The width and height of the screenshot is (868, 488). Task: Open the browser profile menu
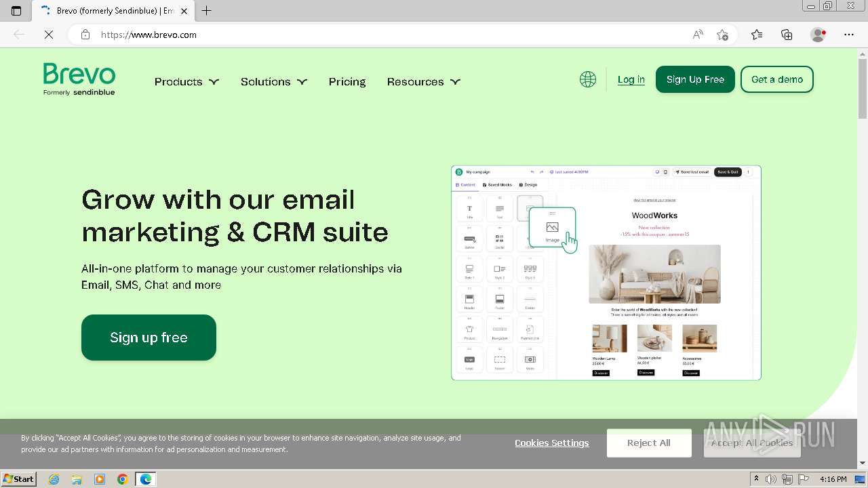tap(818, 35)
